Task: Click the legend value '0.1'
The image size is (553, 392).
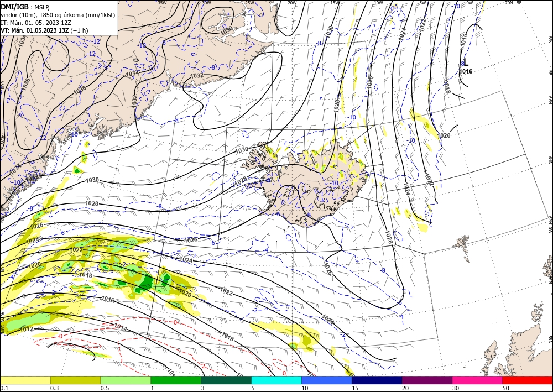Action: click(x=4, y=388)
